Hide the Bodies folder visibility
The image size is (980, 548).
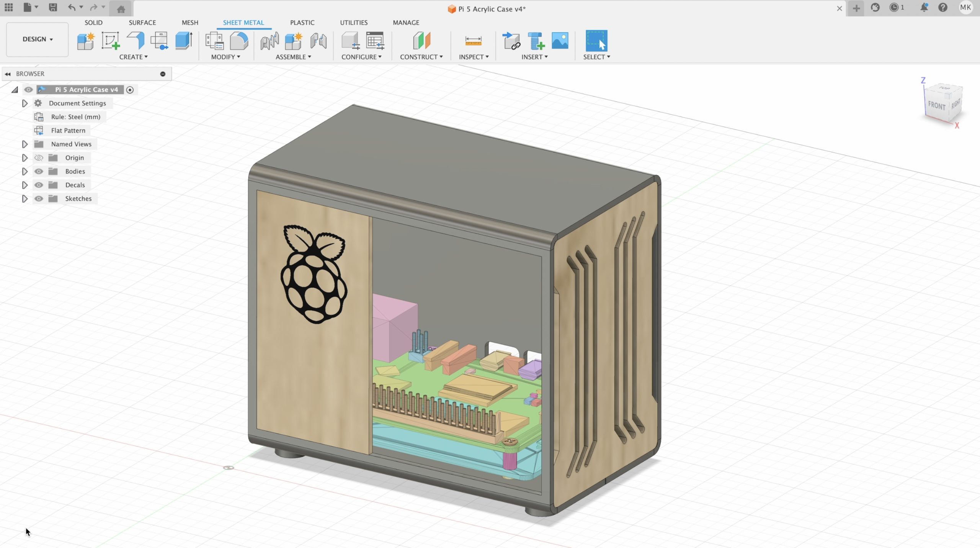[39, 171]
